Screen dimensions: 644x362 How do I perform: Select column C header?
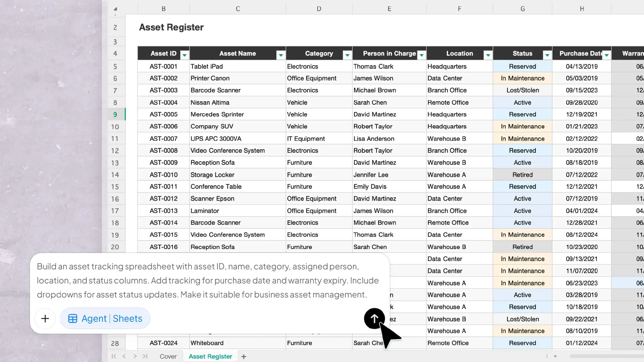coord(238,9)
